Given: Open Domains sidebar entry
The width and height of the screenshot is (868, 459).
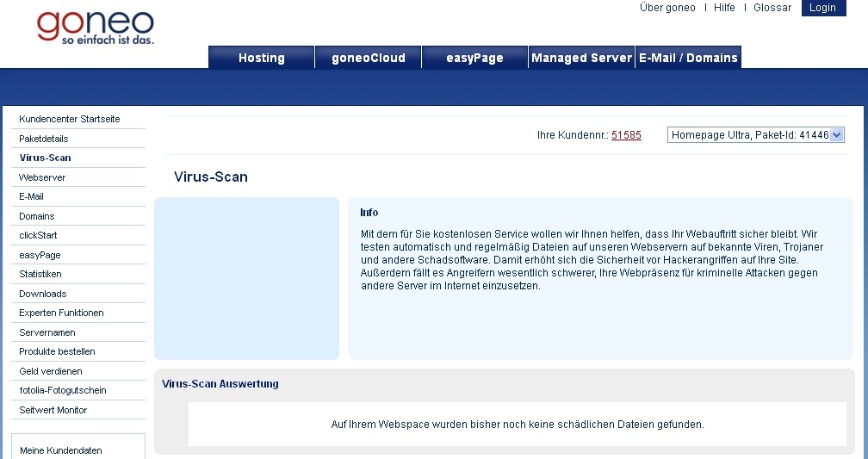Looking at the screenshot, I should (36, 216).
